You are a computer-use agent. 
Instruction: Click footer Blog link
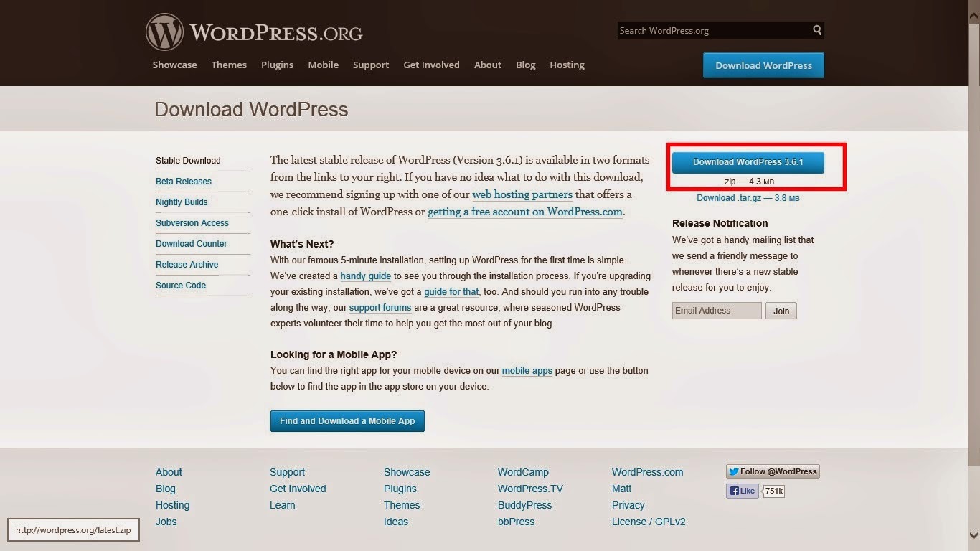click(166, 489)
